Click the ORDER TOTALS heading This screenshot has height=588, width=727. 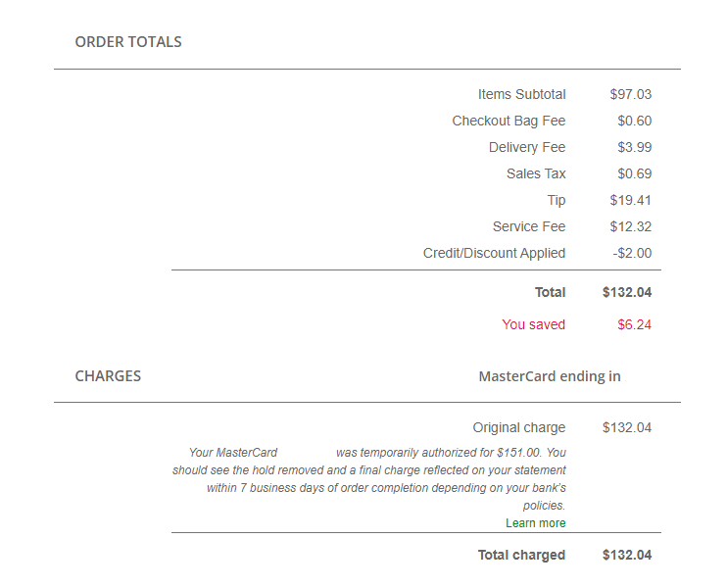click(x=128, y=42)
